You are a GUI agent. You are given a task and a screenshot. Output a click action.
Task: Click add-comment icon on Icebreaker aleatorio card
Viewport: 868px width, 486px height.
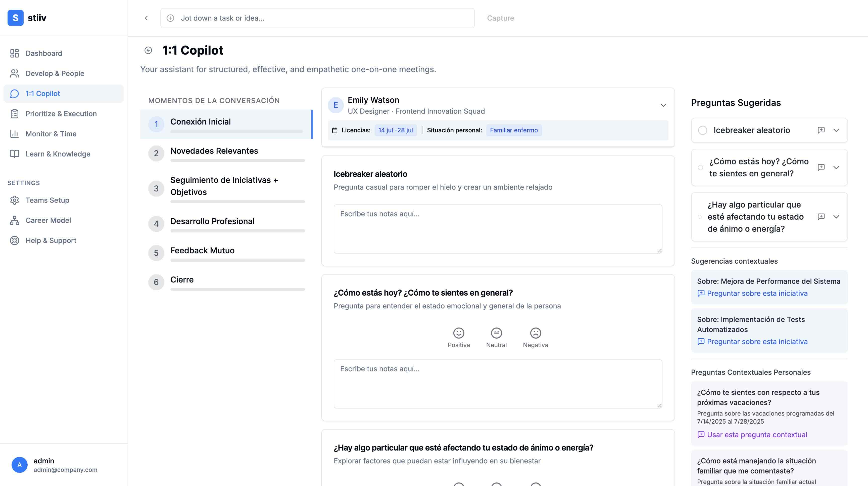(x=821, y=130)
